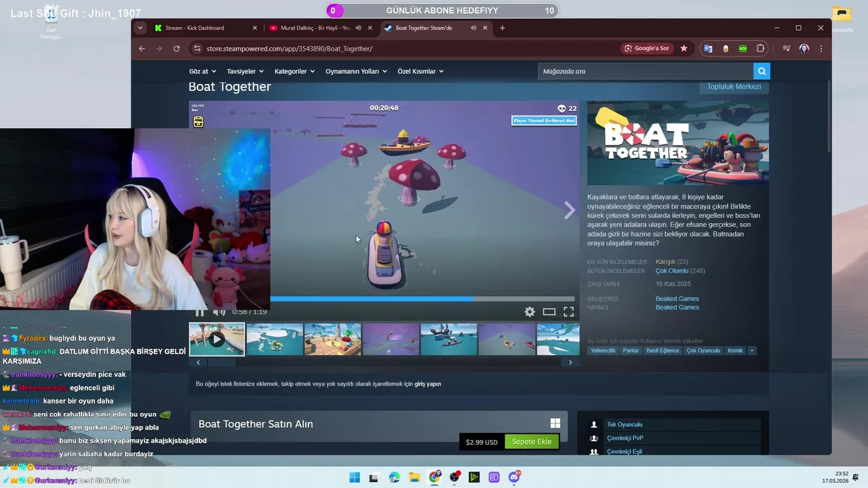
Task: Select the Çok Oyunculu tag
Action: pos(703,350)
